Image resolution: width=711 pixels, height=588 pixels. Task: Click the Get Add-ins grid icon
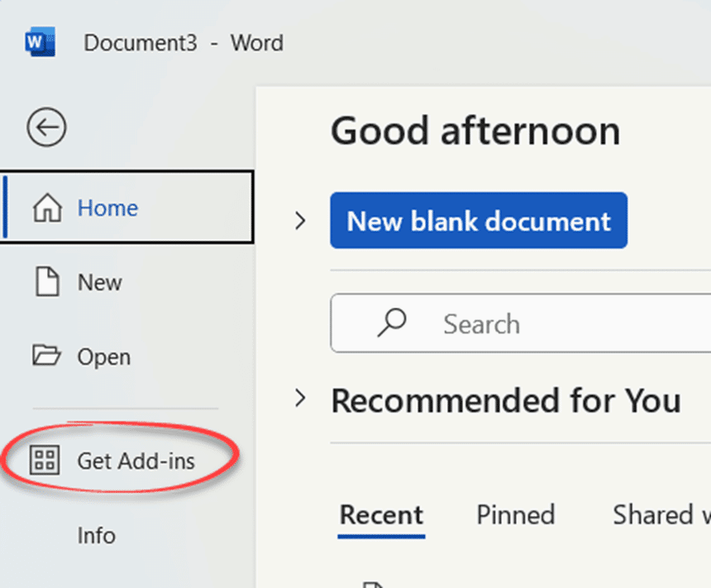click(x=44, y=461)
